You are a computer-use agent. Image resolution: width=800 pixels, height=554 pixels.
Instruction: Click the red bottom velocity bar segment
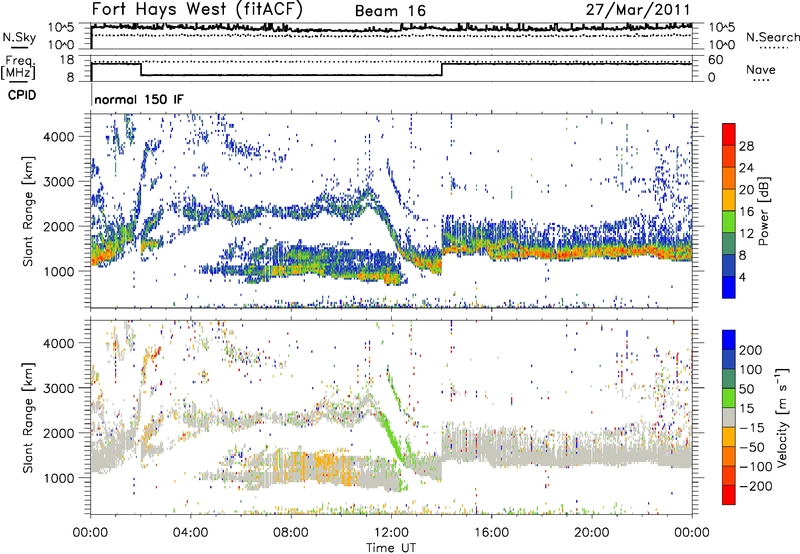(x=729, y=495)
